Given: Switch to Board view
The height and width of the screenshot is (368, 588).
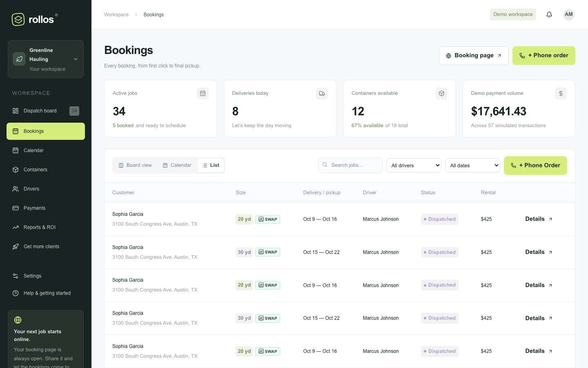Looking at the screenshot, I should [135, 165].
